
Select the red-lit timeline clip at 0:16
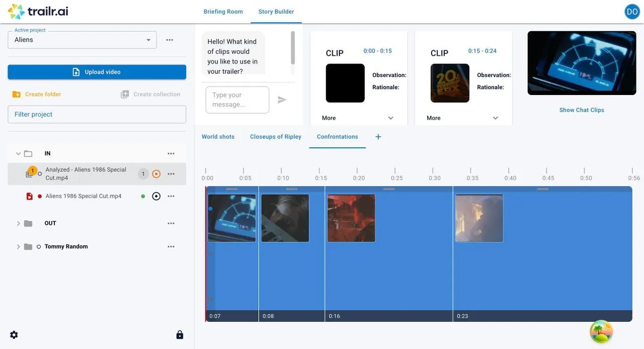[x=351, y=218]
